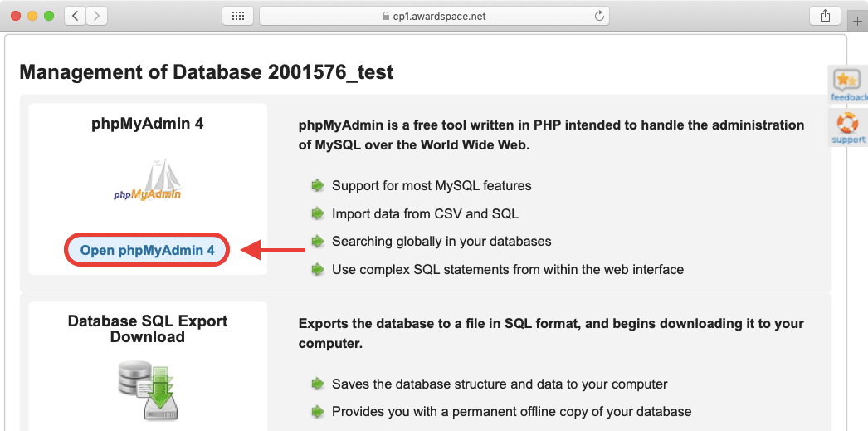The width and height of the screenshot is (868, 431).
Task: Reload the page using the refresh icon
Action: coord(598,16)
